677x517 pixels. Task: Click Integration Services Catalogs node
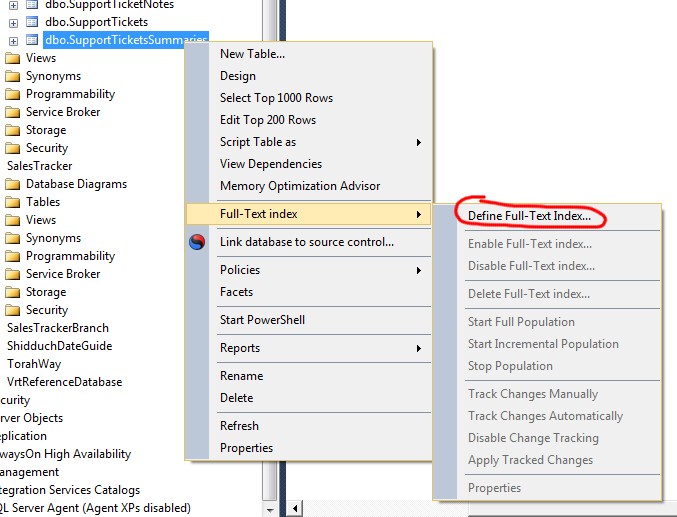70,490
